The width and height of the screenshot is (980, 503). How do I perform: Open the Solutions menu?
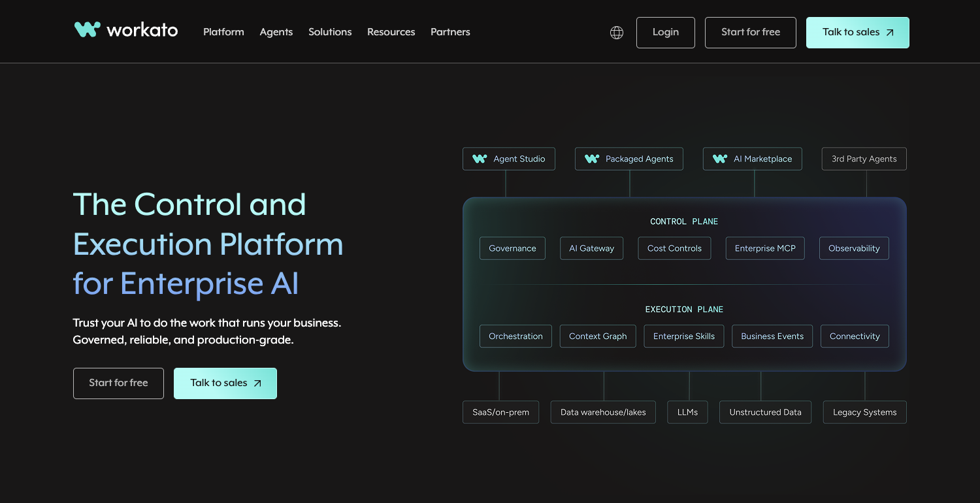330,32
